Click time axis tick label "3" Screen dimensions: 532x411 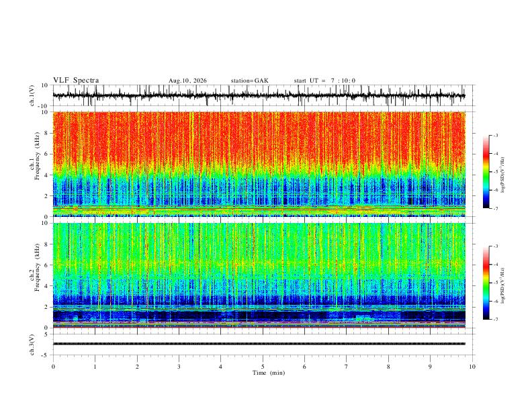179,367
